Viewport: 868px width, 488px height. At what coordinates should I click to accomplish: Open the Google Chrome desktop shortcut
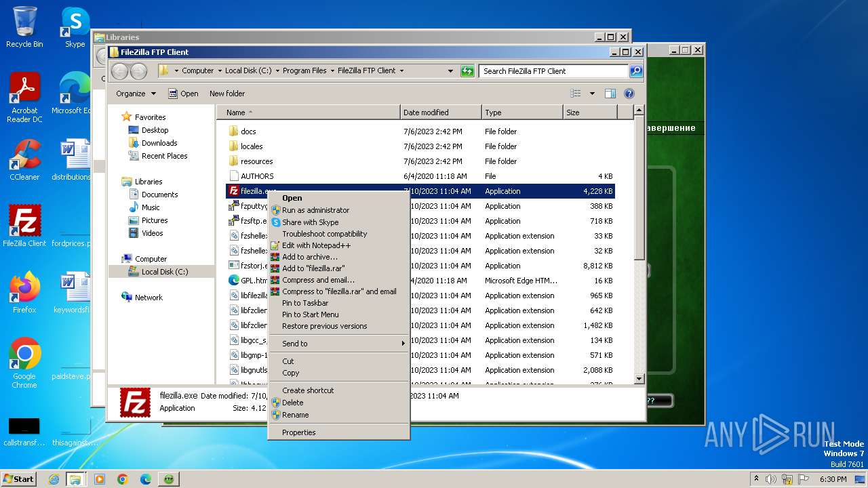(24, 363)
